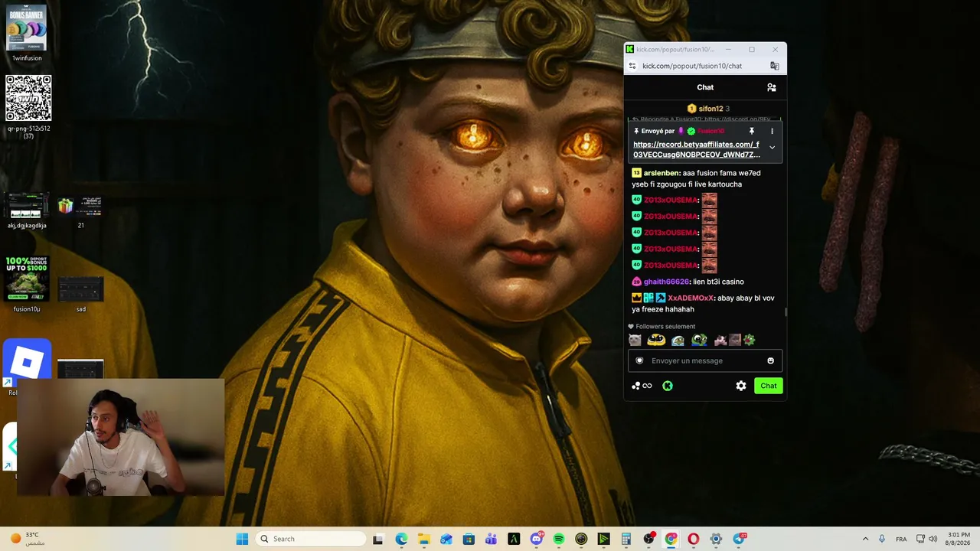This screenshot has height=551, width=980.
Task: Open qr-png-512x512 desktop image
Action: (x=28, y=107)
